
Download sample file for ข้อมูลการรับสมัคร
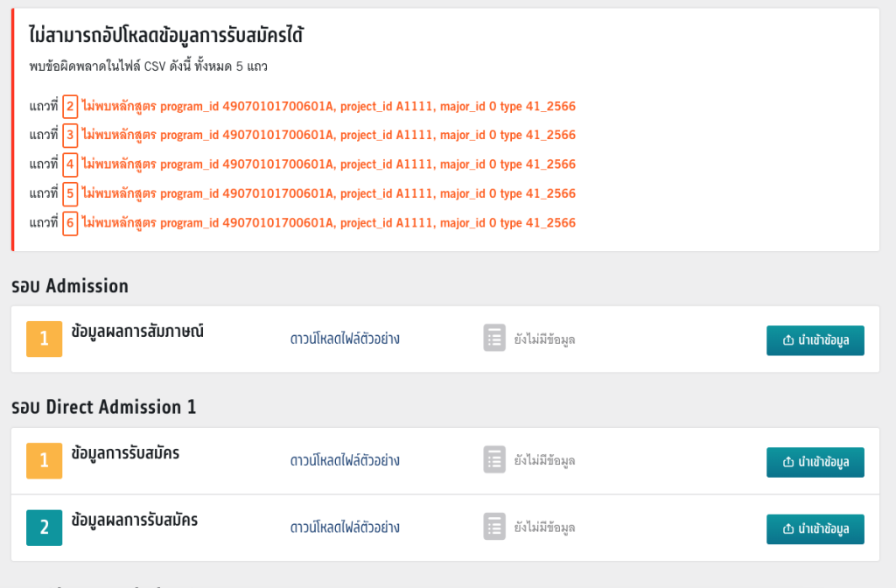pos(345,460)
